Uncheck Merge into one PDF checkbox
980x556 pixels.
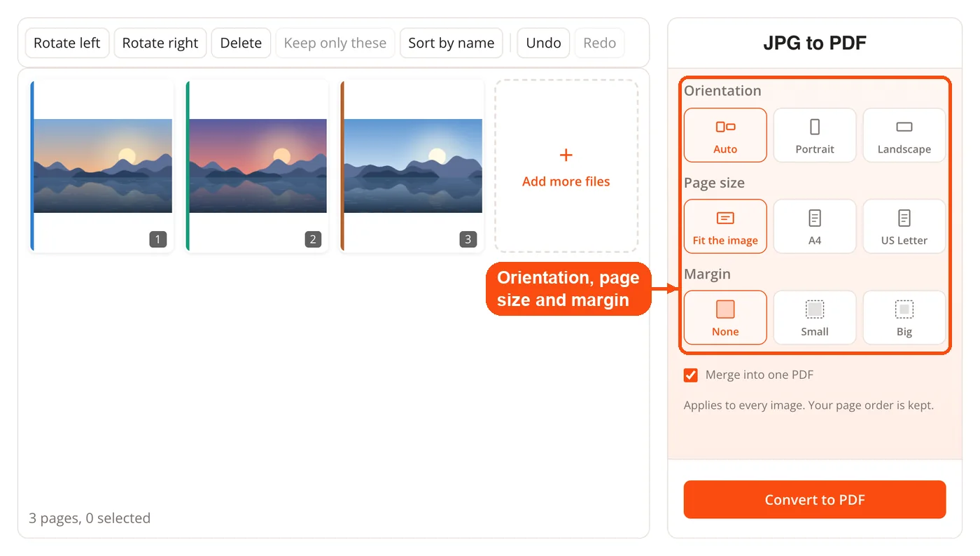pos(691,375)
